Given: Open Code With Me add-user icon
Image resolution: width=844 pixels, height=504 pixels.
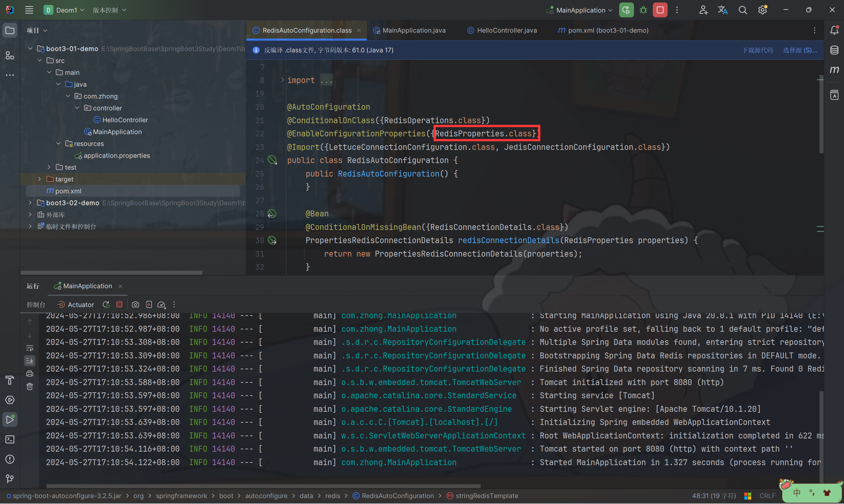Looking at the screenshot, I should pyautogui.click(x=703, y=10).
